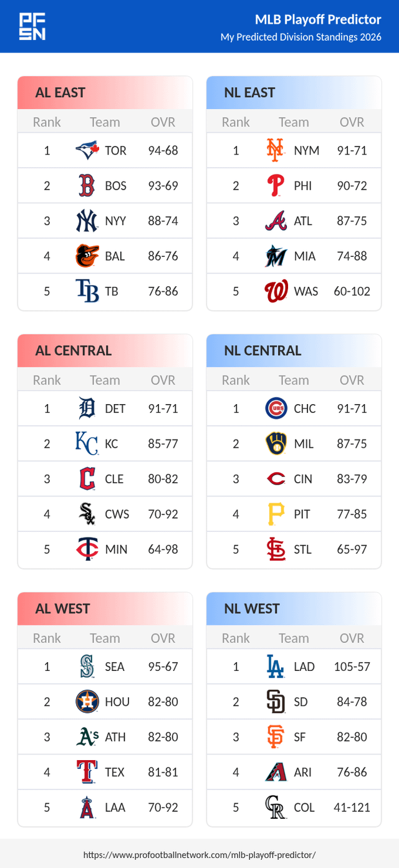Select the Pittsburgh Pirates P logo
Image resolution: width=399 pixels, height=868 pixels.
coord(275,514)
